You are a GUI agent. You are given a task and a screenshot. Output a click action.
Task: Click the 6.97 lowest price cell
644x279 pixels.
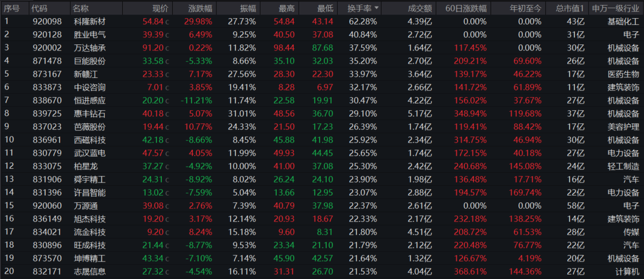324,87
